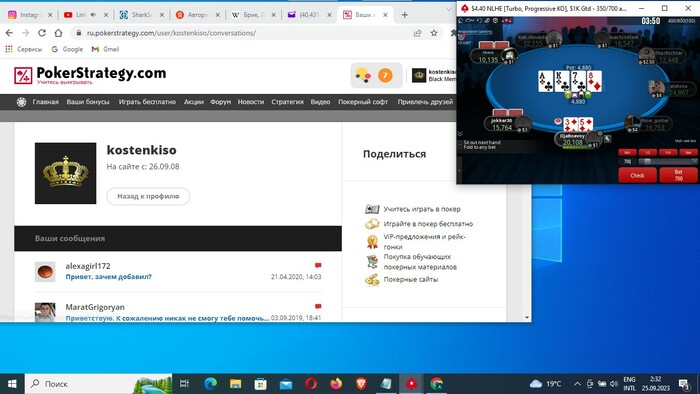
Task: Show hidden system tray icons chevron
Action: tap(577, 384)
